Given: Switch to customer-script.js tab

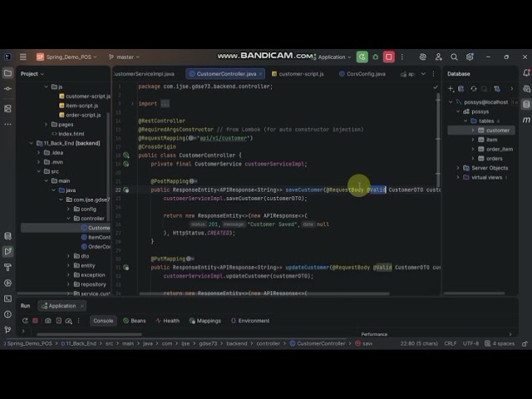Looking at the screenshot, I should (x=298, y=74).
